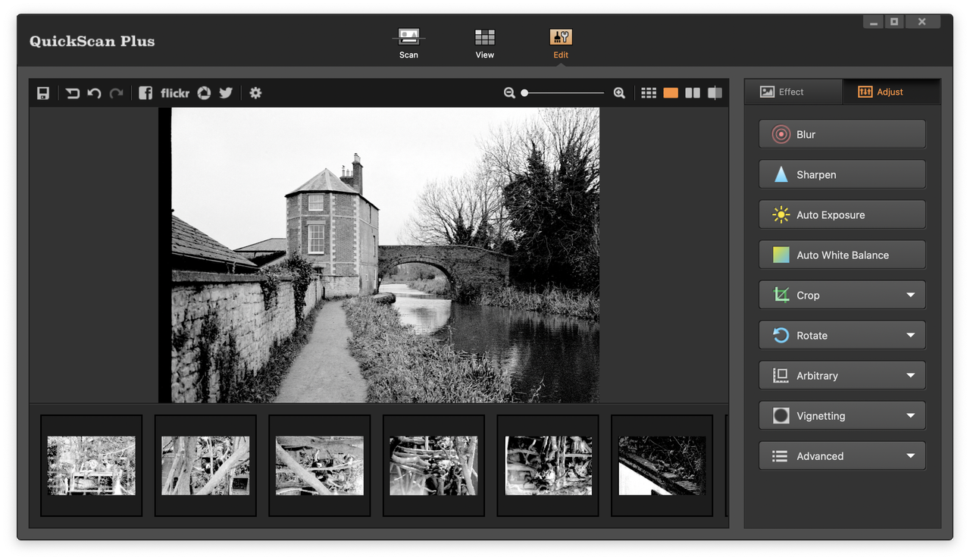Go to the Scan mode tab
970x560 pixels.
pos(408,43)
